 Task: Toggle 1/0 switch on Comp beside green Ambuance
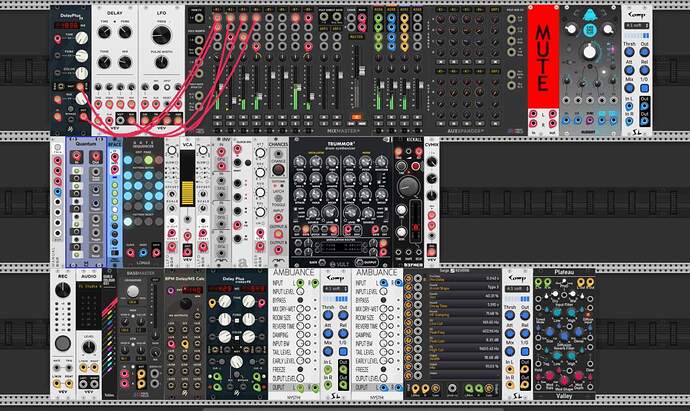(343, 352)
